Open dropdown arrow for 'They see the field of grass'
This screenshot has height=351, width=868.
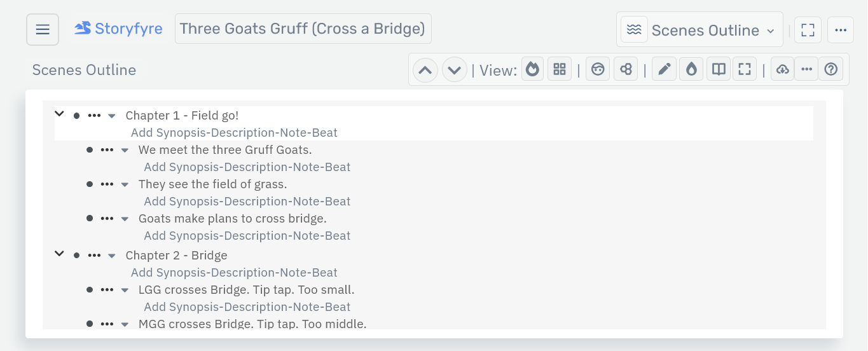click(125, 184)
